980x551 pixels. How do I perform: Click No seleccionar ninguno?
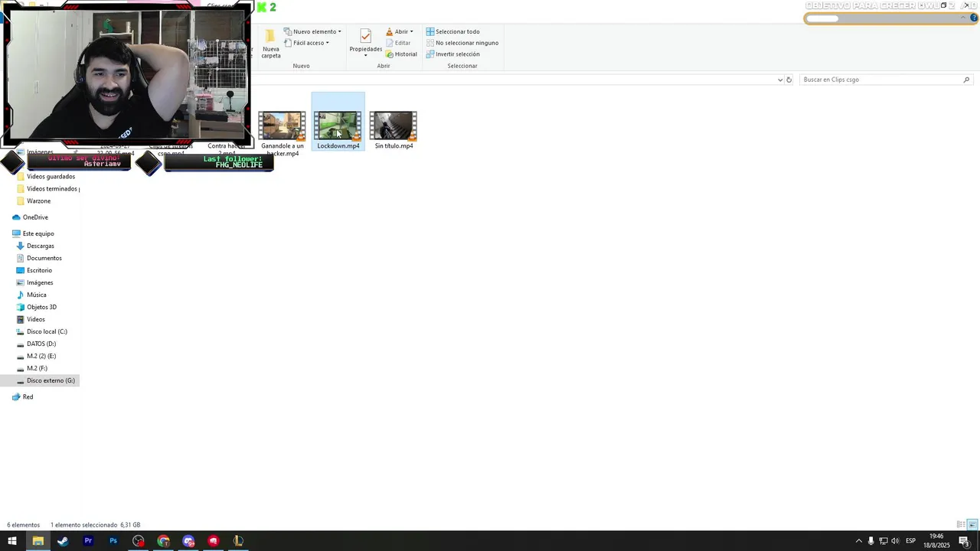462,43
